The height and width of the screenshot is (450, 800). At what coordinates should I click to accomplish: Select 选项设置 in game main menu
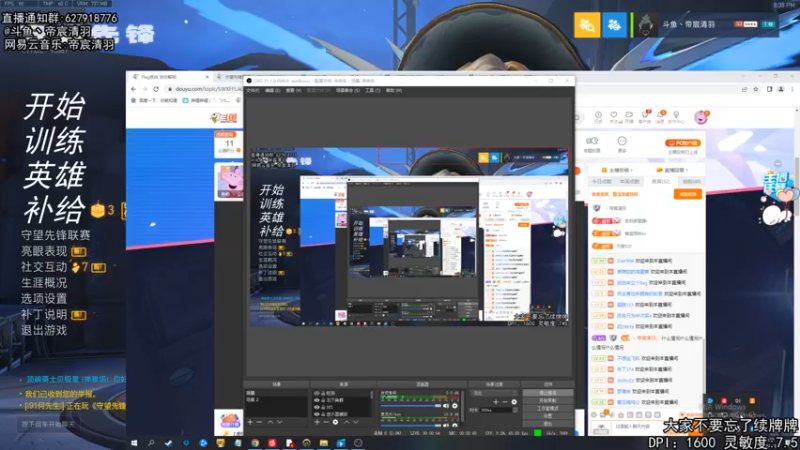pos(44,298)
